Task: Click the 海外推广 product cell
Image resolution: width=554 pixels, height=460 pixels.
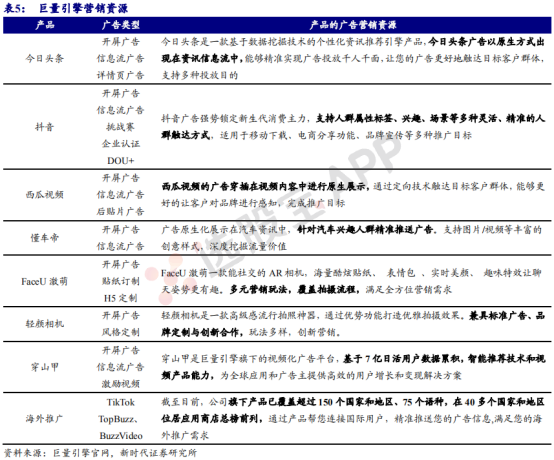Action: coord(45,419)
